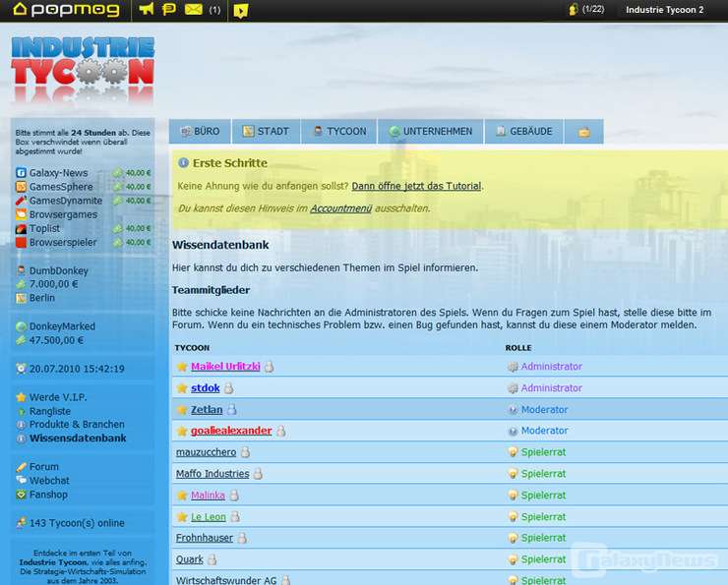Go to the GEBÄUDE tab

(x=524, y=132)
